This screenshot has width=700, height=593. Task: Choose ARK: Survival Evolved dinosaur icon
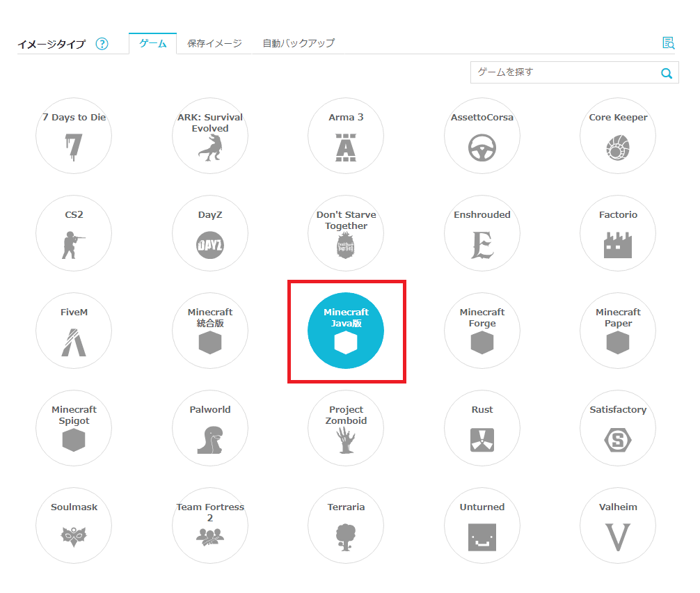[210, 148]
